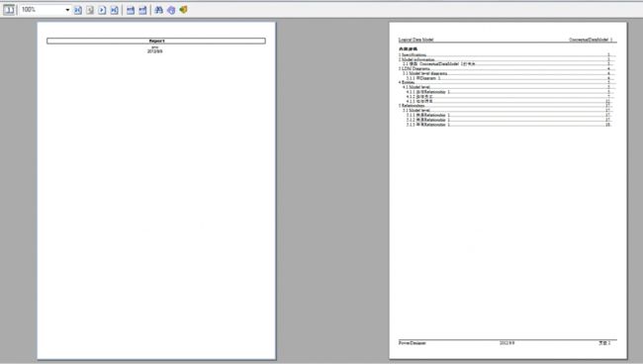643x364 pixels.
Task: Click the date text below Report title
Action: [x=155, y=51]
